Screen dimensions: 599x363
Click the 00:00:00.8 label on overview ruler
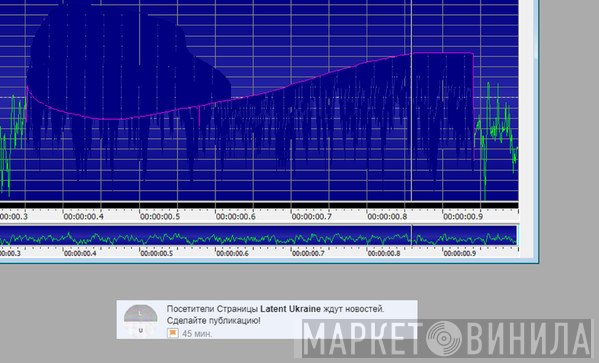coord(384,253)
